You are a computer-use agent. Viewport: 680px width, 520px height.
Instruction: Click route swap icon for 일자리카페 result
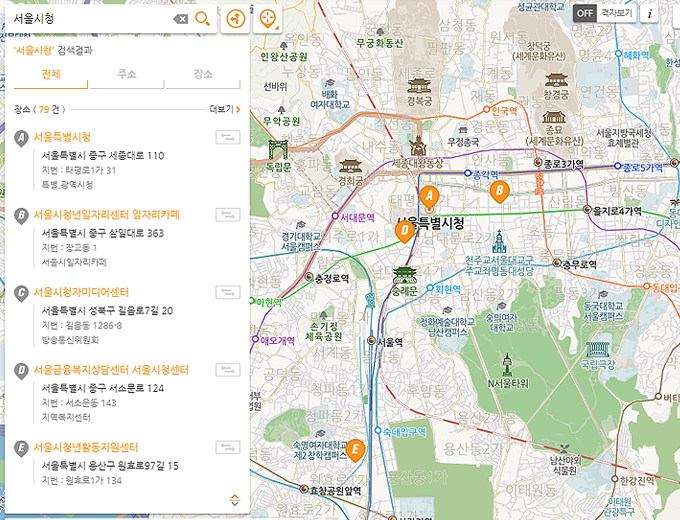pyautogui.click(x=228, y=215)
